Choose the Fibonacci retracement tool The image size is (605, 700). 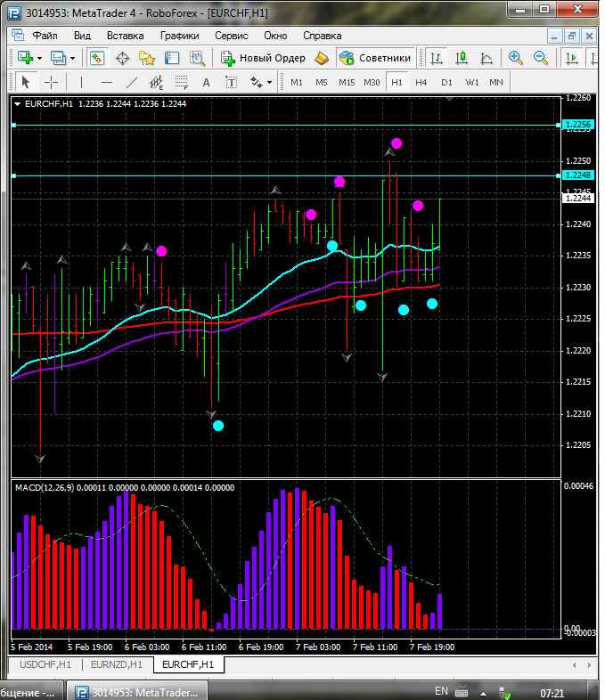coord(183,82)
